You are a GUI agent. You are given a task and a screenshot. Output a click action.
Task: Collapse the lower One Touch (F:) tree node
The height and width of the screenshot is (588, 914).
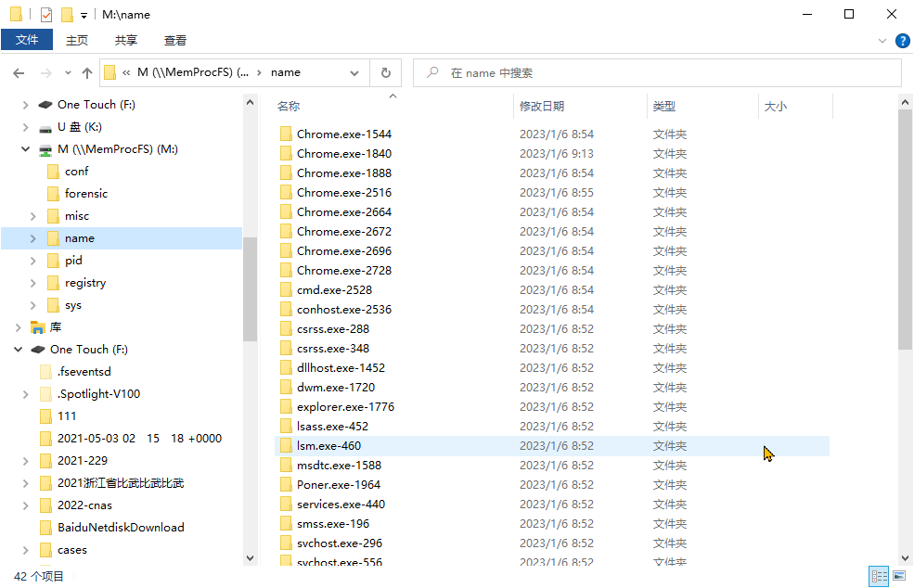click(x=18, y=350)
